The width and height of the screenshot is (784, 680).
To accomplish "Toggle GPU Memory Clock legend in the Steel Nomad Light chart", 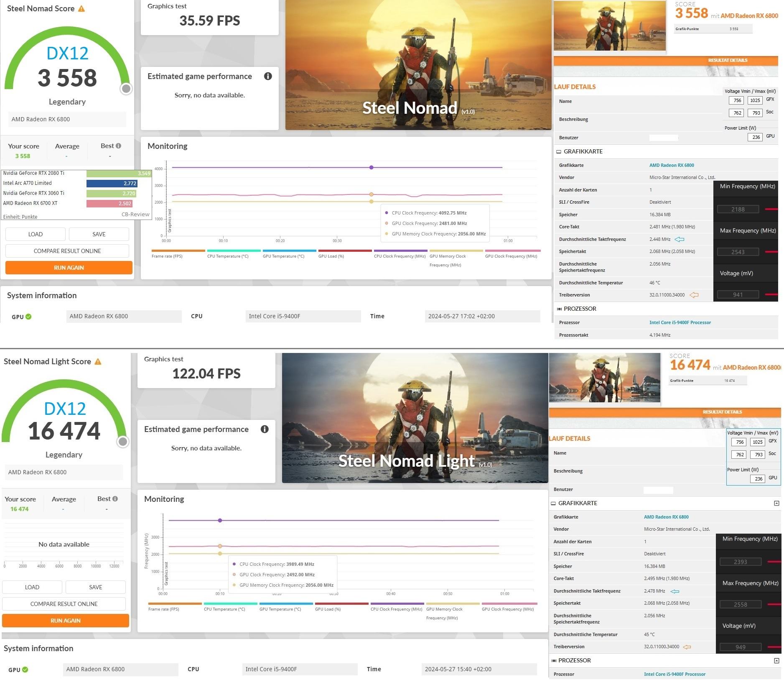I will coord(453,611).
